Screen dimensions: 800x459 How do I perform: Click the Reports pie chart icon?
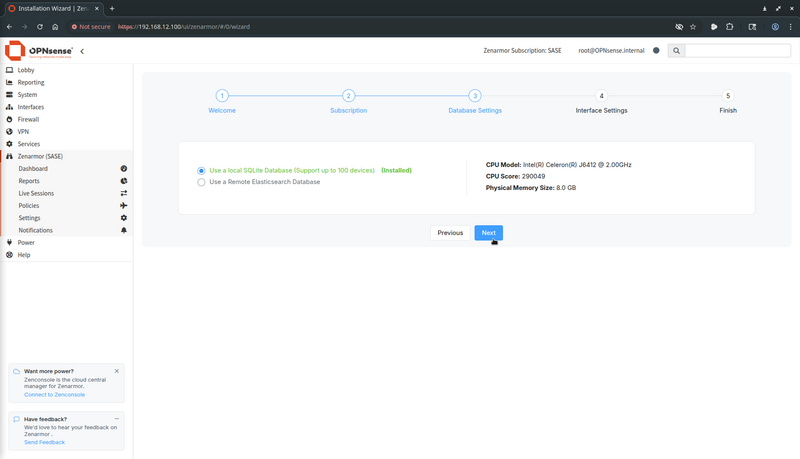point(123,181)
